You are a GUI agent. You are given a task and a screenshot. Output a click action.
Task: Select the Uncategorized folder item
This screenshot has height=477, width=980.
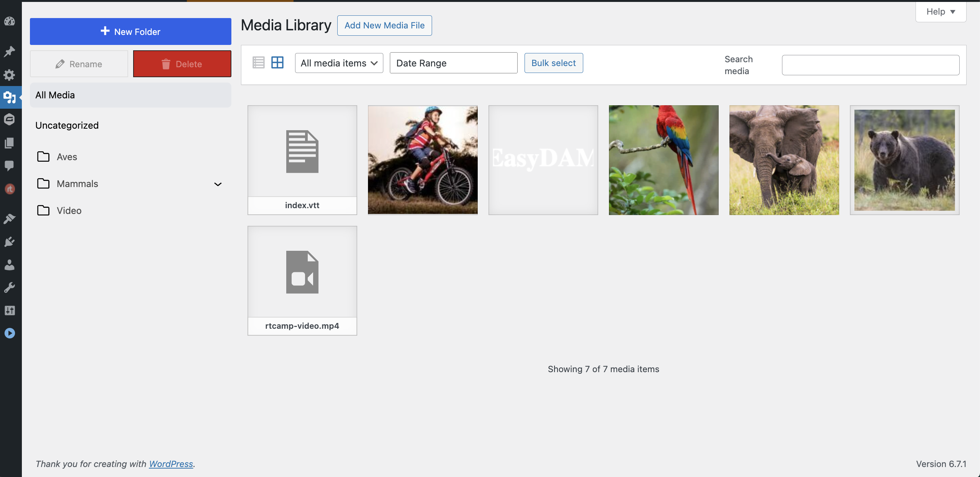pyautogui.click(x=67, y=126)
